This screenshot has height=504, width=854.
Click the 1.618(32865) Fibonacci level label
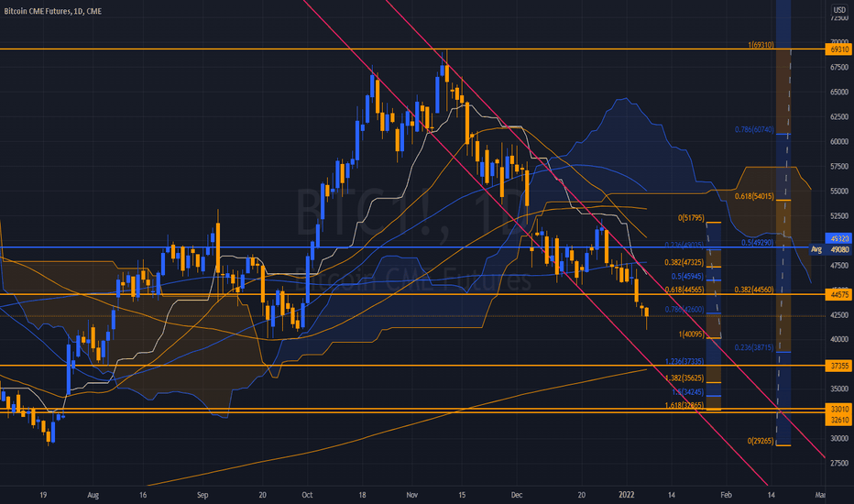(x=684, y=405)
